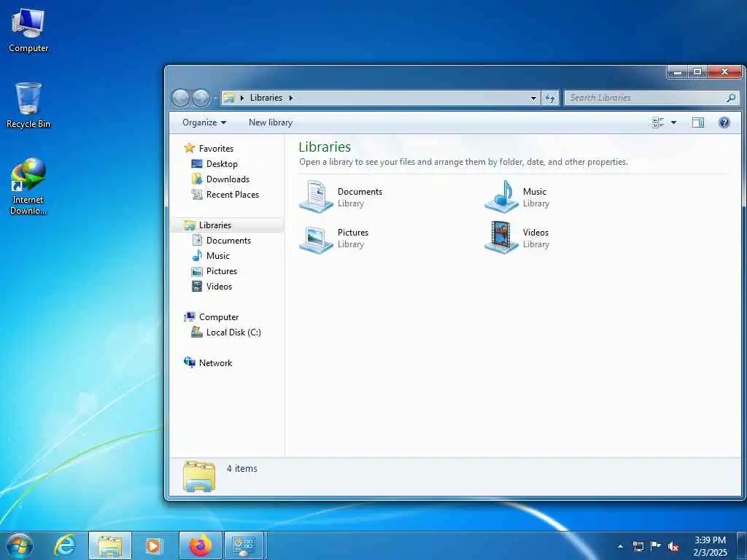The width and height of the screenshot is (747, 560).
Task: Select the Documents library large icon
Action: tap(316, 196)
